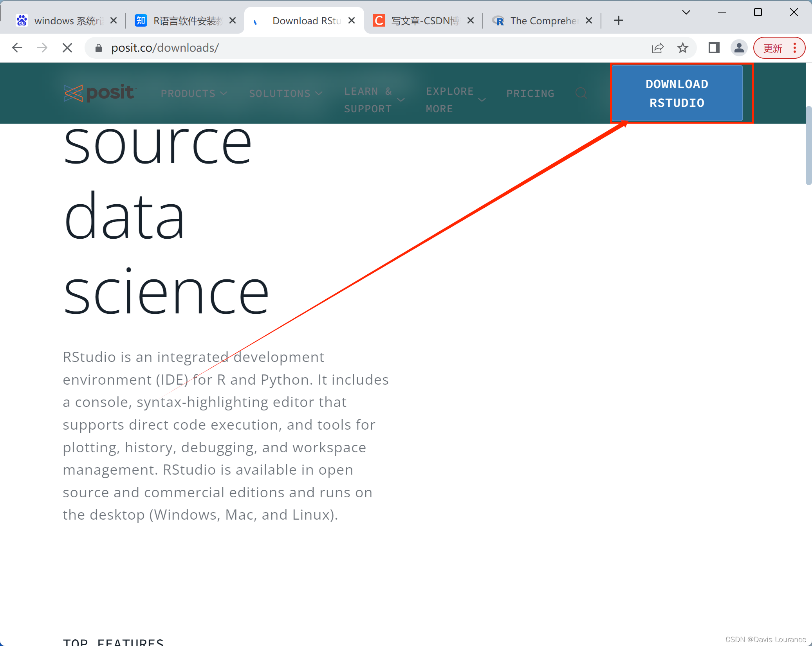The width and height of the screenshot is (812, 646).
Task: Open the Chrome three-dot menu
Action: click(795, 48)
